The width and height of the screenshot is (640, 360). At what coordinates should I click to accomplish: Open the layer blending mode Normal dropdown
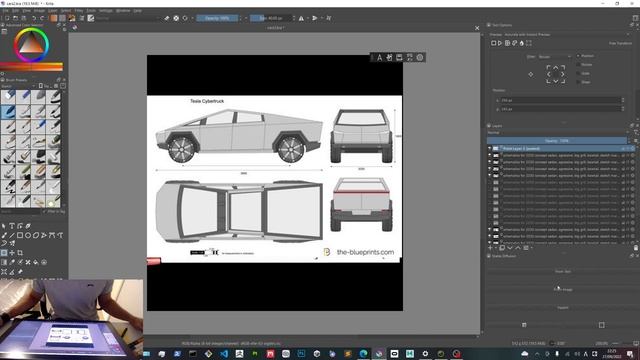[558, 133]
